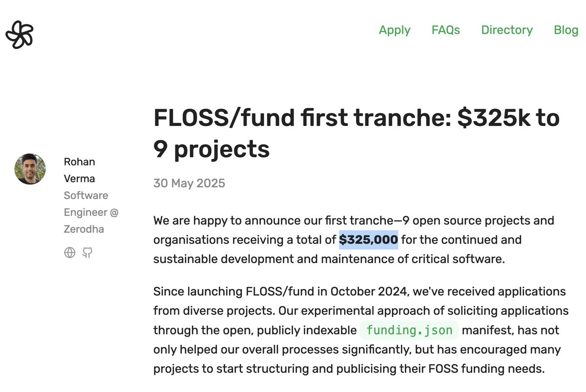
Task: Open the author's website globe icon
Action: click(70, 252)
